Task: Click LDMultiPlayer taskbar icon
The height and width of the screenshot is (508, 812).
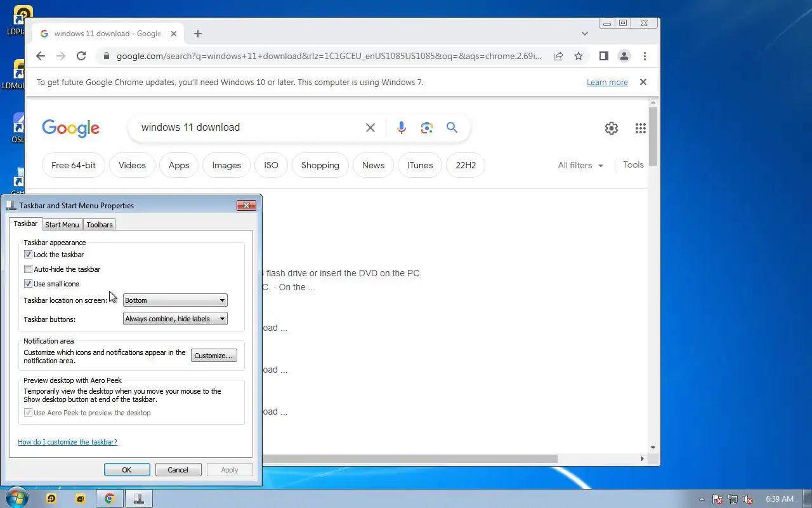Action: [x=81, y=499]
